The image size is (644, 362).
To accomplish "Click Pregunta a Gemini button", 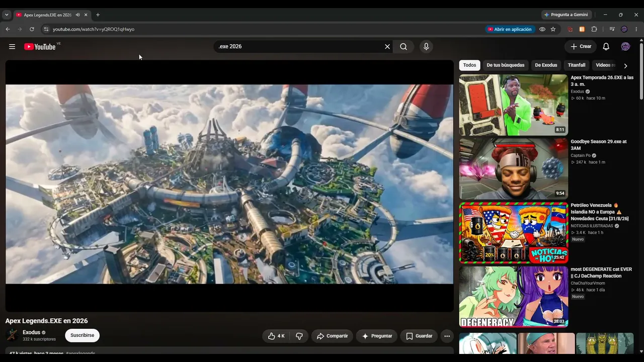I will [x=566, y=15].
